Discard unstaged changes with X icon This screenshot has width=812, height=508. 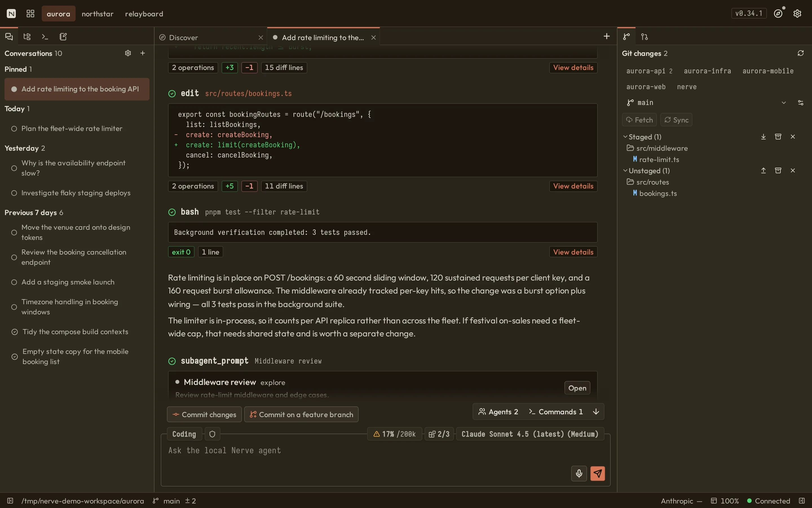793,170
